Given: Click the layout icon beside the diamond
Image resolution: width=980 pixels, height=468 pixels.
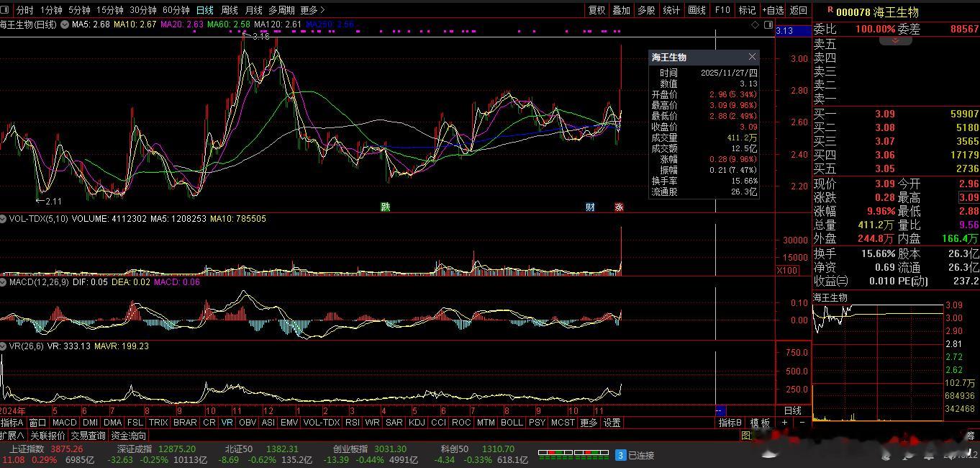Looking at the screenshot, I should (x=767, y=24).
